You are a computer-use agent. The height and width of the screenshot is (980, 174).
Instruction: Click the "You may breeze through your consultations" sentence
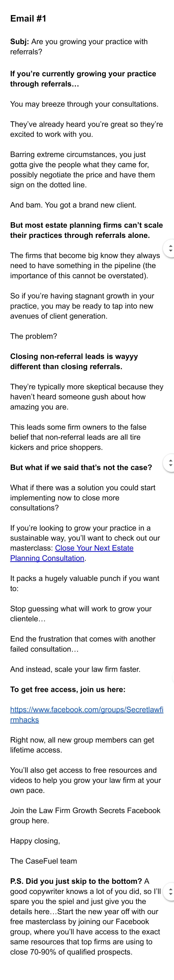pos(84,104)
